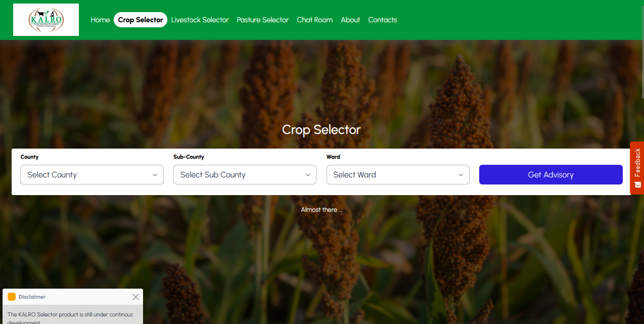Open the Chat Room link
Screen dimensions: 644x324
tap(315, 20)
